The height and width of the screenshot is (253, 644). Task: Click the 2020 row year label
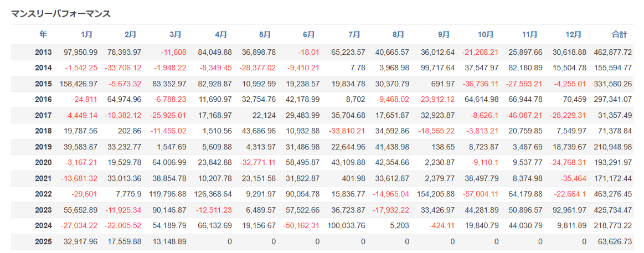pos(43,163)
